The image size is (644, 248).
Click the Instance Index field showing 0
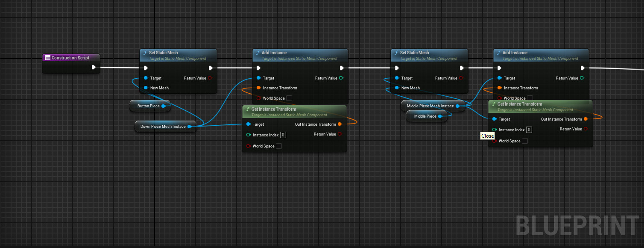(x=283, y=135)
